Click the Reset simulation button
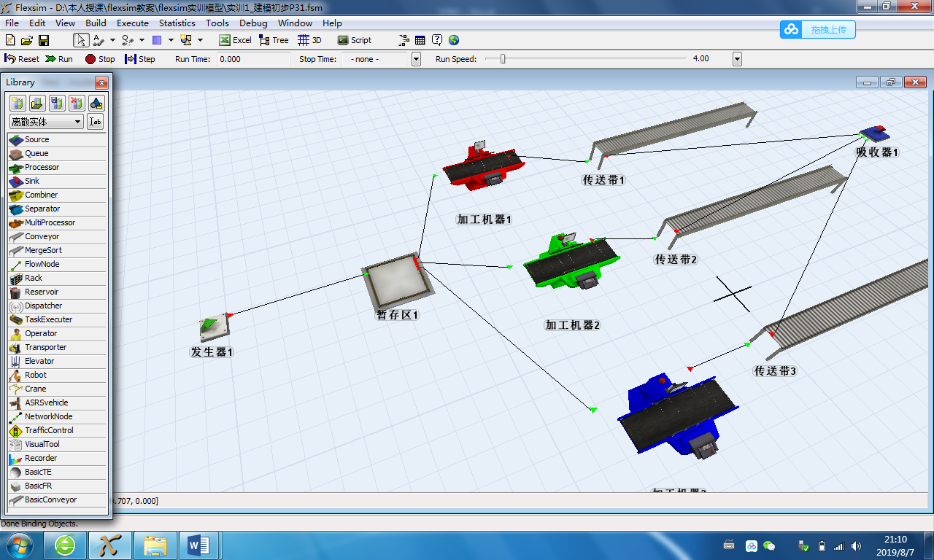 pyautogui.click(x=22, y=59)
